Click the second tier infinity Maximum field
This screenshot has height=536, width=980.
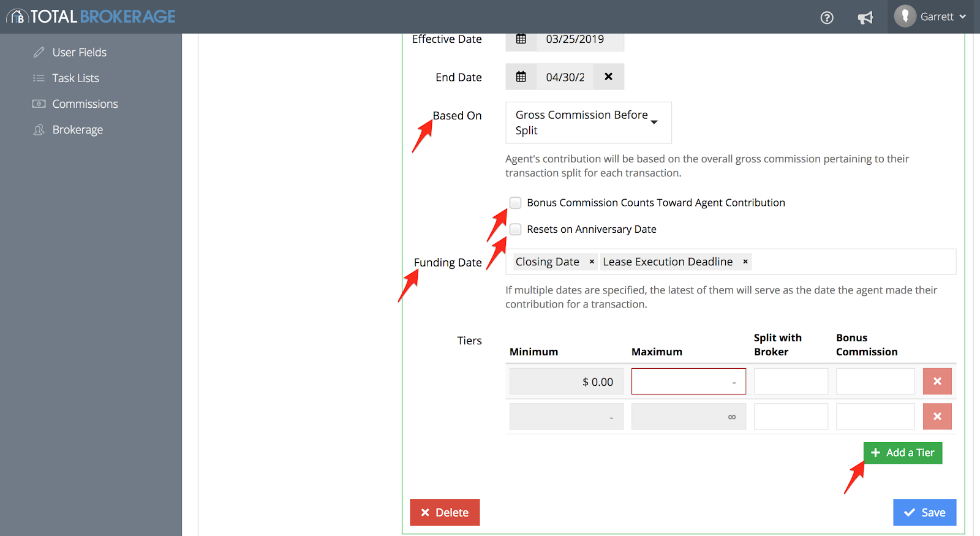(x=688, y=417)
